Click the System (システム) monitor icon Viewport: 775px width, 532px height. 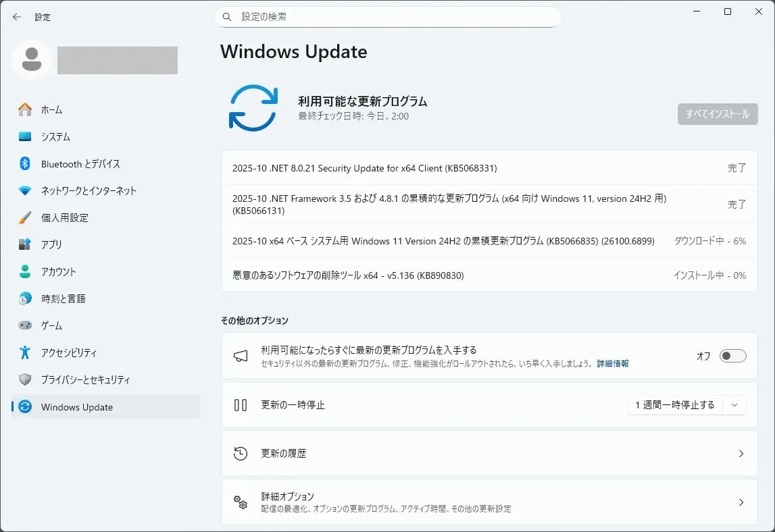[x=25, y=136]
